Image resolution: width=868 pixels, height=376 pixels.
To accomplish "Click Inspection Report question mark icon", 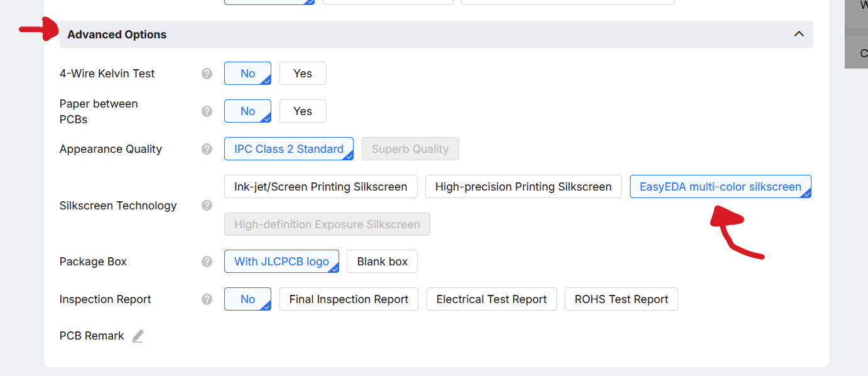I will tap(207, 299).
